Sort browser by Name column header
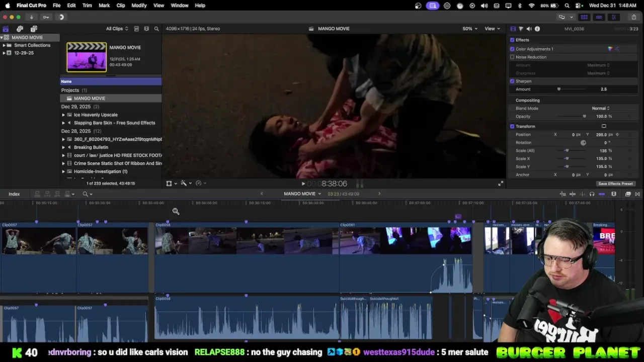The image size is (644, 362). click(x=111, y=81)
